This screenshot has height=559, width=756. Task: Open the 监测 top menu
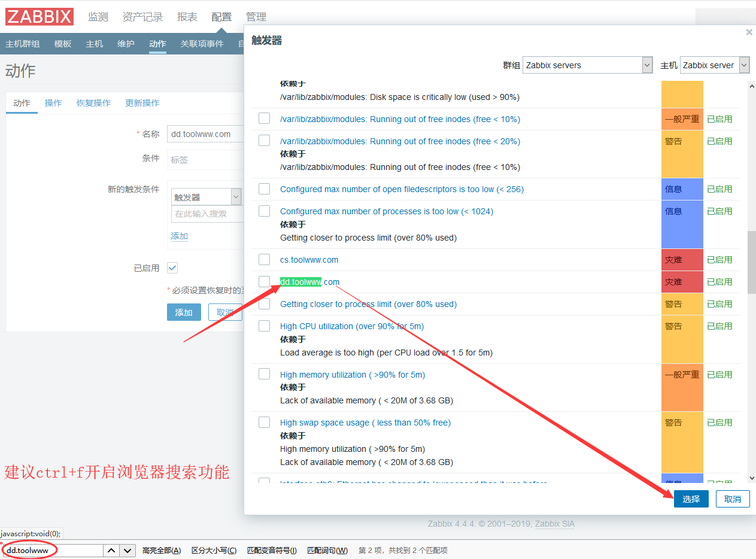98,17
